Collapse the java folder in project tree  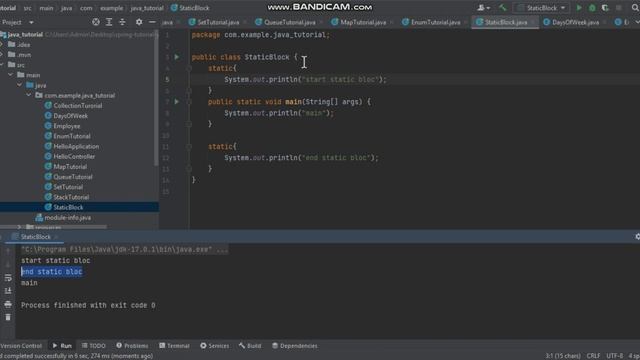(x=20, y=85)
